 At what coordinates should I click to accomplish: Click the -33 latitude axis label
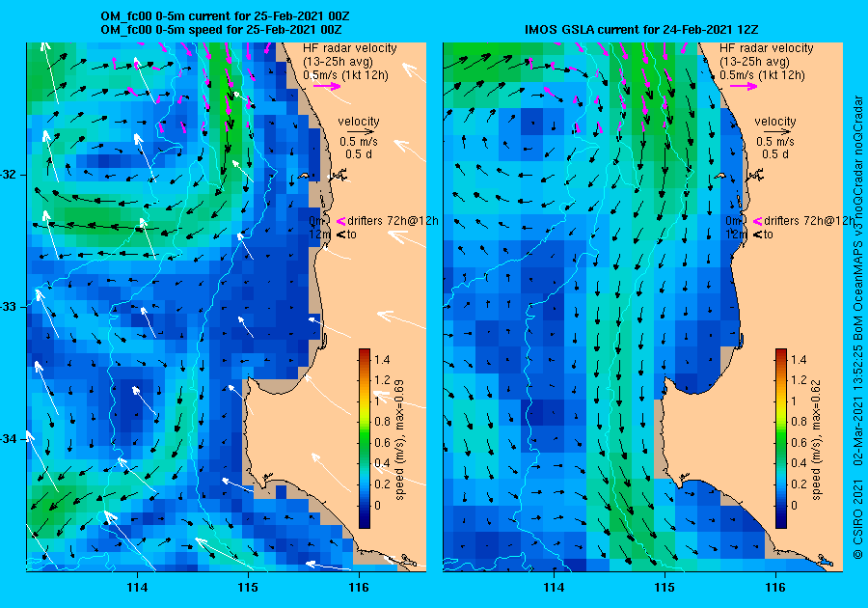tap(10, 307)
